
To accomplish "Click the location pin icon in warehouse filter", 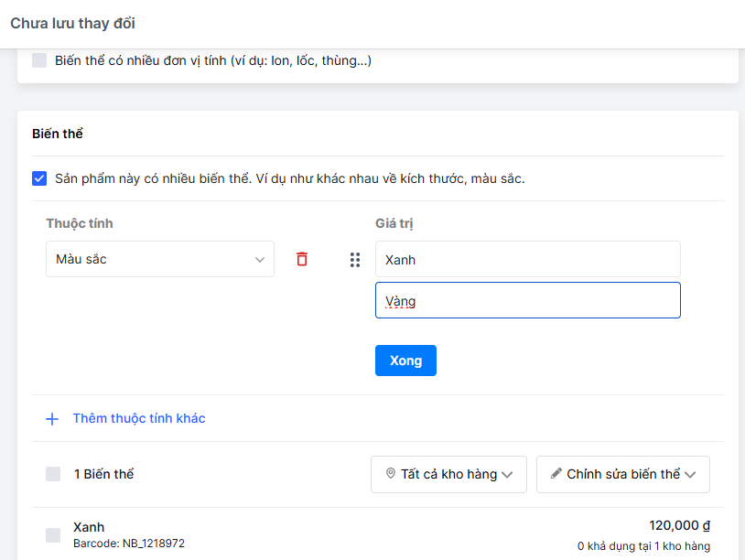I will (x=391, y=474).
